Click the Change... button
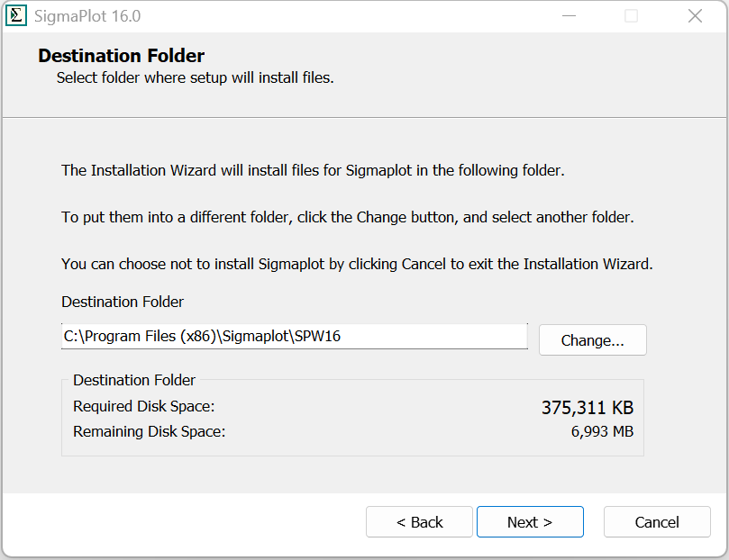The image size is (729, 560). [x=592, y=340]
